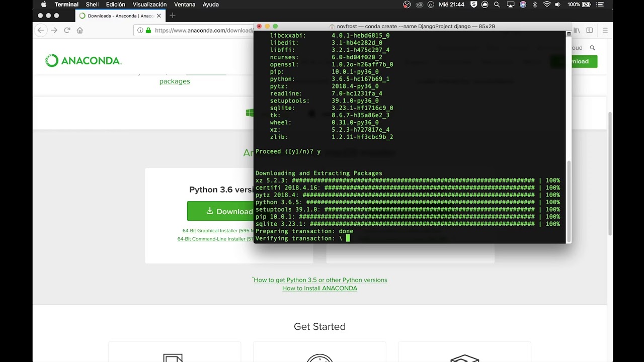Screen dimensions: 644x362
Task: Click the 'setuptools 39.1.0' progress line
Action: point(408,209)
